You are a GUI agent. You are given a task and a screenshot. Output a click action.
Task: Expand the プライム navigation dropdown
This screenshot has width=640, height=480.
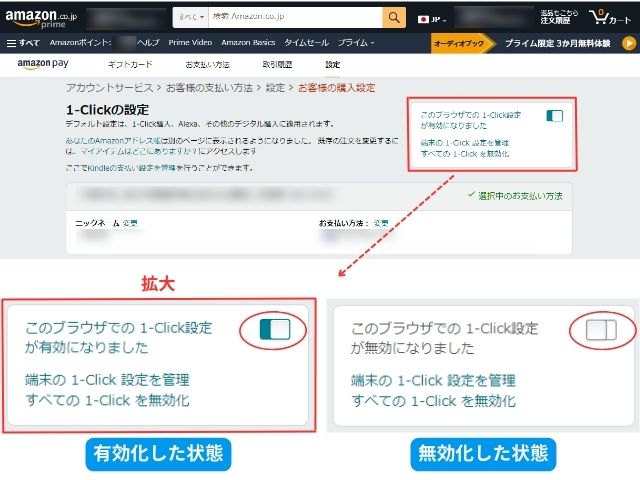click(356, 42)
